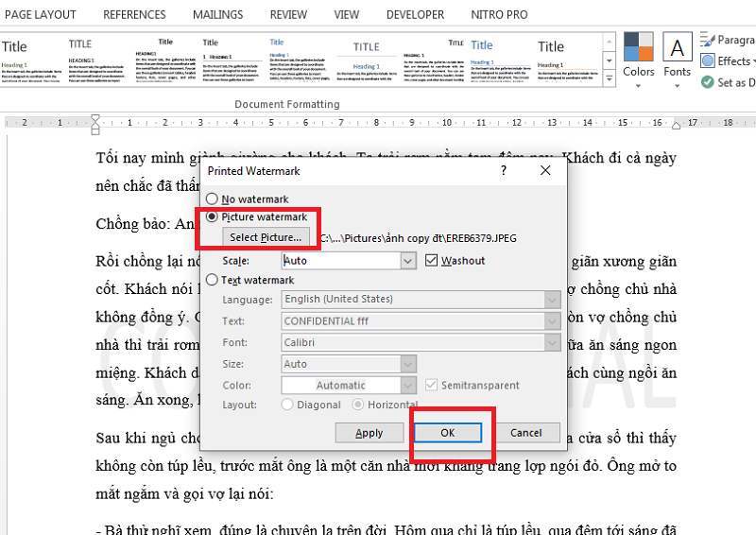
Task: Open the Colors theme palette
Action: pyautogui.click(x=639, y=60)
